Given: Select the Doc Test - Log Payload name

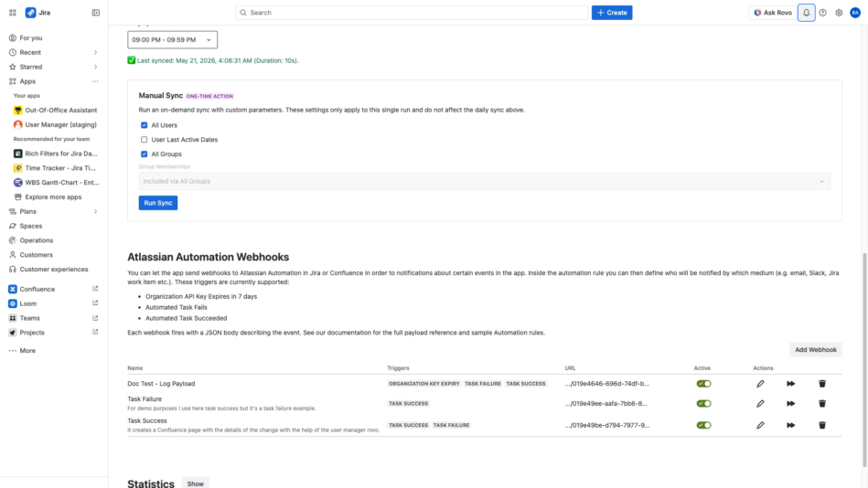Looking at the screenshot, I should click(161, 384).
